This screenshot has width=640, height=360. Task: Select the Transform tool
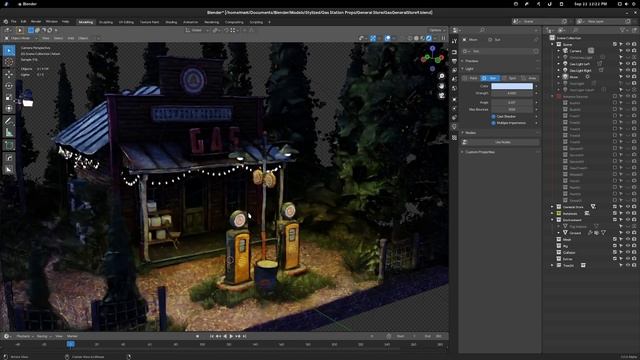[9, 109]
